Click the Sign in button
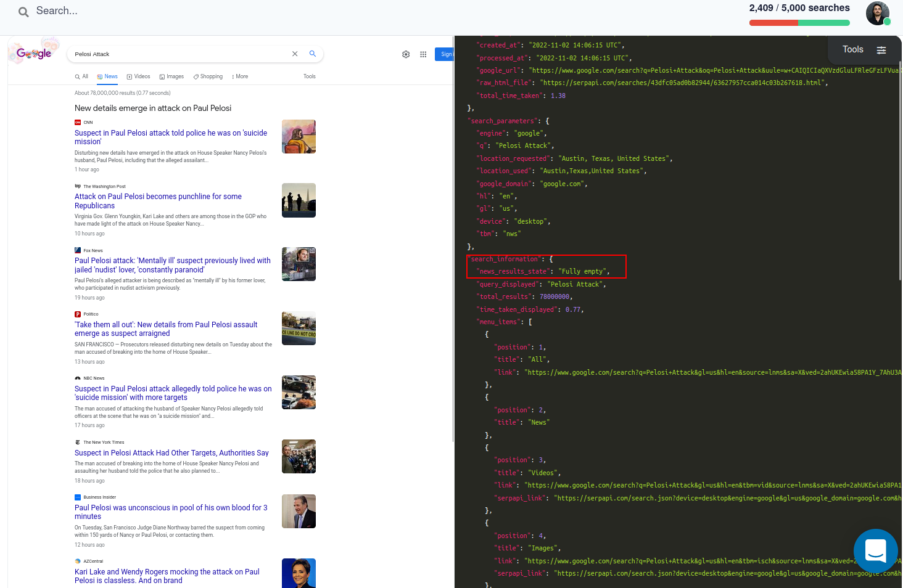903x588 pixels. point(445,54)
